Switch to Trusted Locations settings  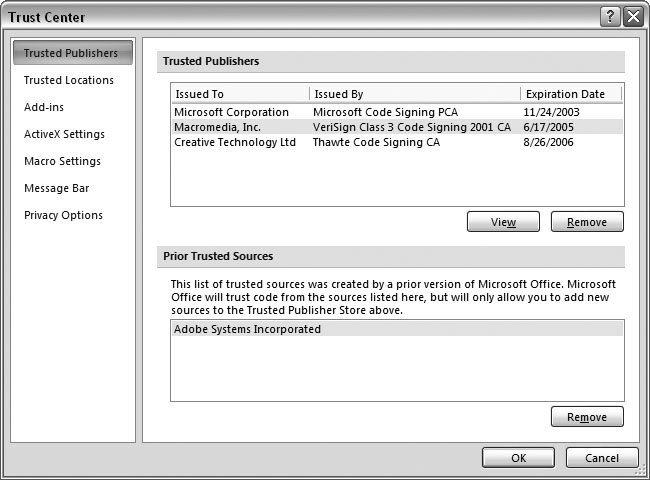coord(69,80)
